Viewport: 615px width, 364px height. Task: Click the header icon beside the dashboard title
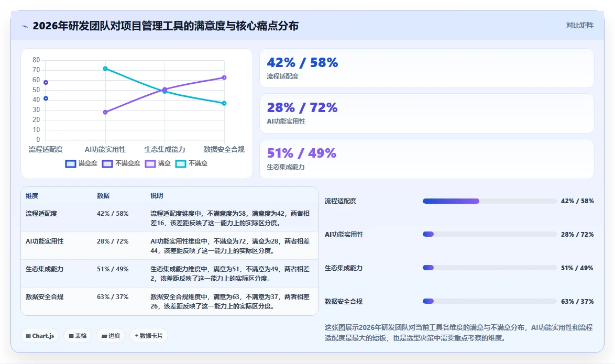25,26
